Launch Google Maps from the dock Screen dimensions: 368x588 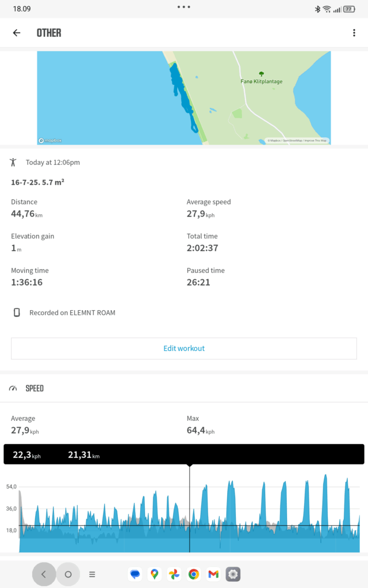tap(154, 574)
